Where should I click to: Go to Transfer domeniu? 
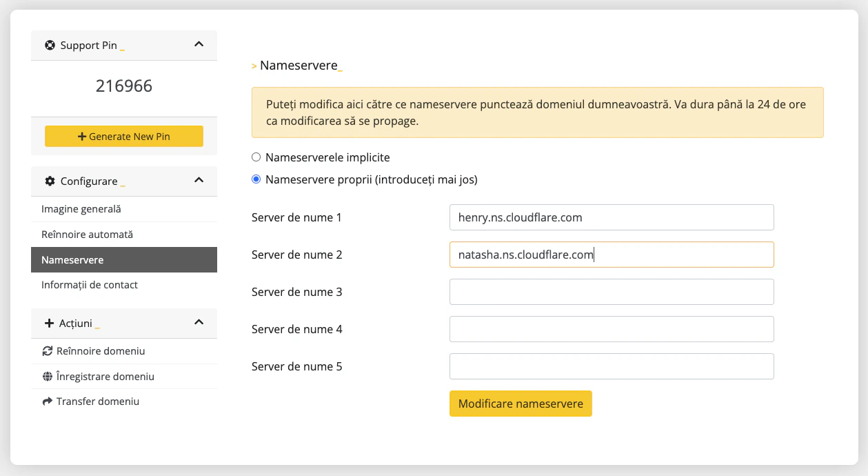124,401
